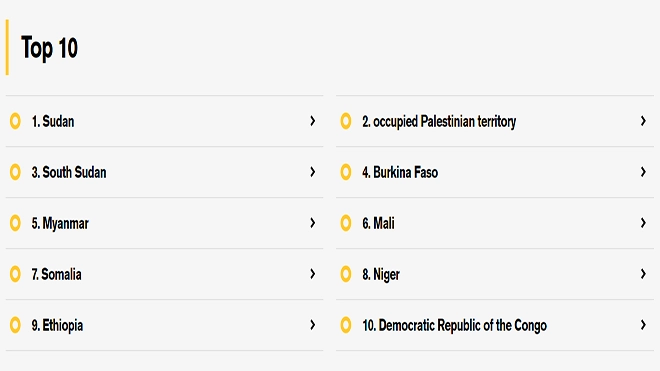This screenshot has width=660, height=371.
Task: Click the Top 10 heading
Action: coord(49,48)
